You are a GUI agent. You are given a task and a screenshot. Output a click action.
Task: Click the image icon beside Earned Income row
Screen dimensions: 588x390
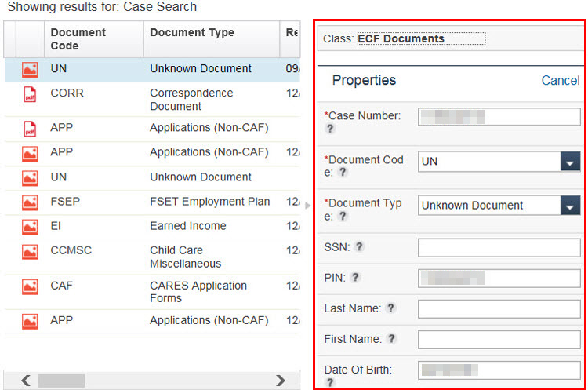pyautogui.click(x=30, y=226)
